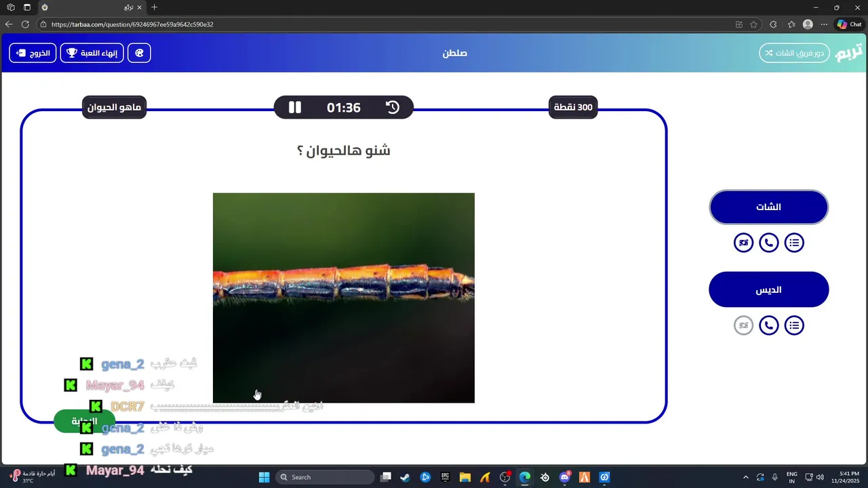Open Task View on the taskbar

coord(386,477)
